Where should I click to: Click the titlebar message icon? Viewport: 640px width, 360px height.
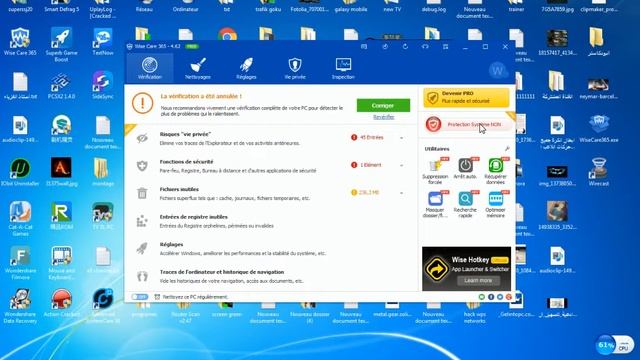(364, 47)
